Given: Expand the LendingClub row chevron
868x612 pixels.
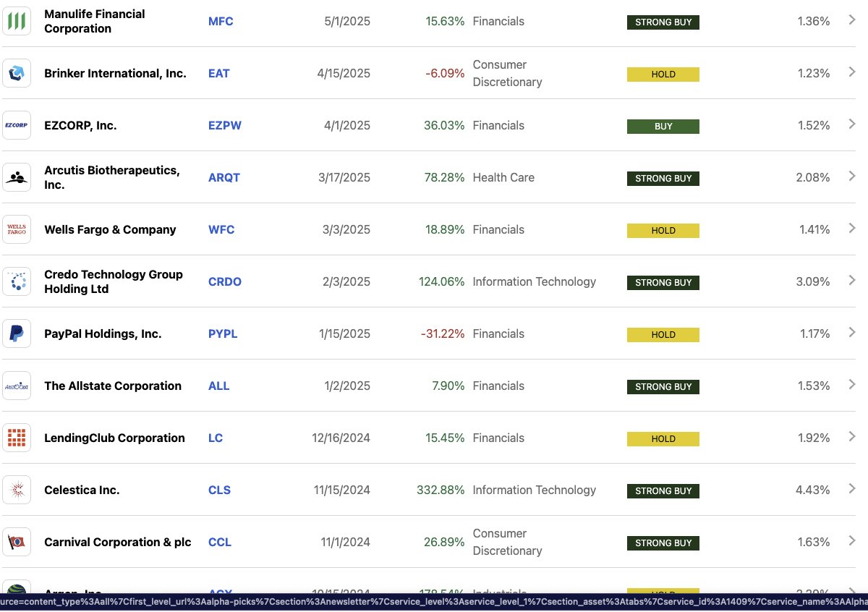Looking at the screenshot, I should (852, 437).
